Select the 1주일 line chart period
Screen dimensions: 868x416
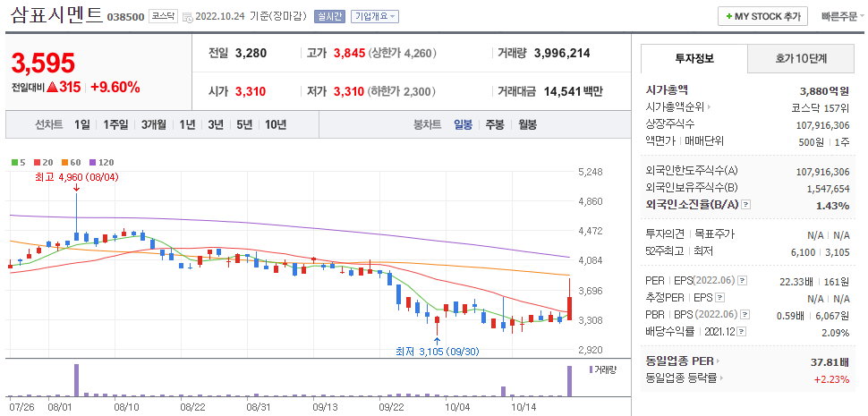click(x=115, y=124)
